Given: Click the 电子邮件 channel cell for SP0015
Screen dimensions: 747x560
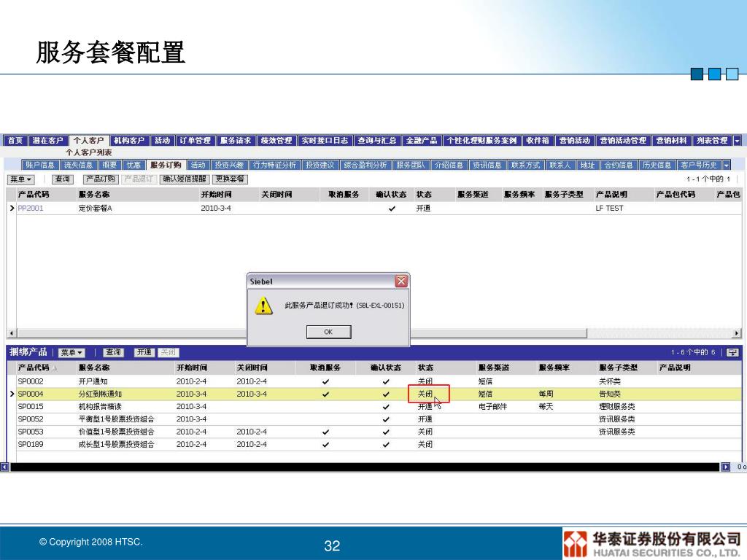Looking at the screenshot, I should tap(492, 407).
